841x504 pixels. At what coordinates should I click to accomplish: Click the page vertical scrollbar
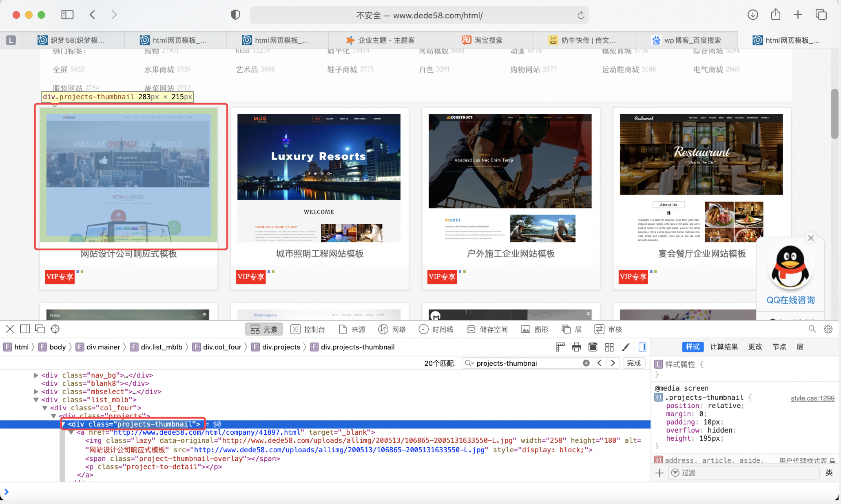pyautogui.click(x=834, y=114)
